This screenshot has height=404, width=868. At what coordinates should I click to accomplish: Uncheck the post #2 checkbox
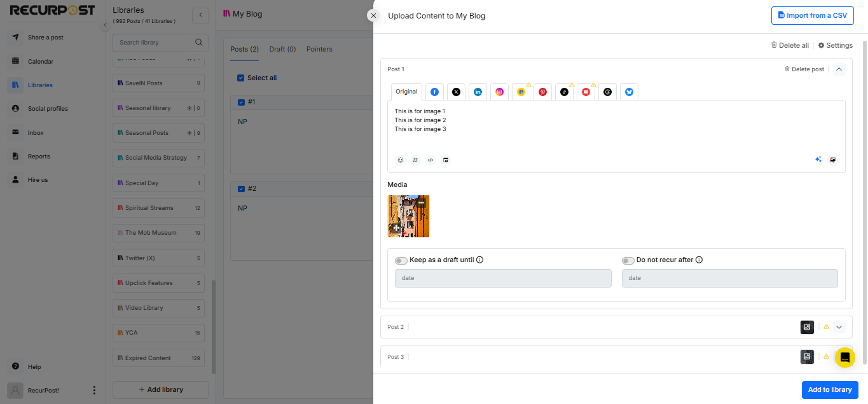pos(240,188)
